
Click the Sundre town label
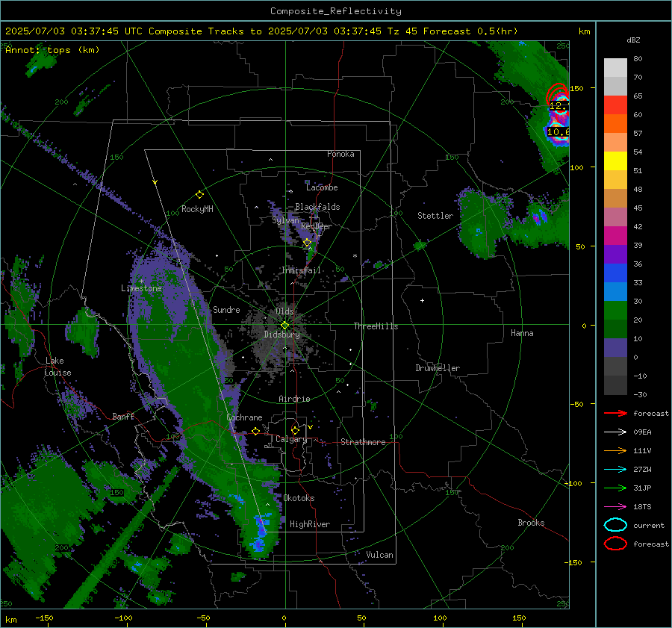226,310
